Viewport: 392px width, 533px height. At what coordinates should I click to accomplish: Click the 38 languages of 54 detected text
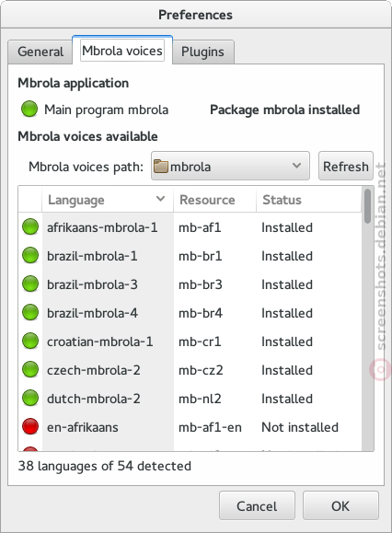[x=105, y=466]
